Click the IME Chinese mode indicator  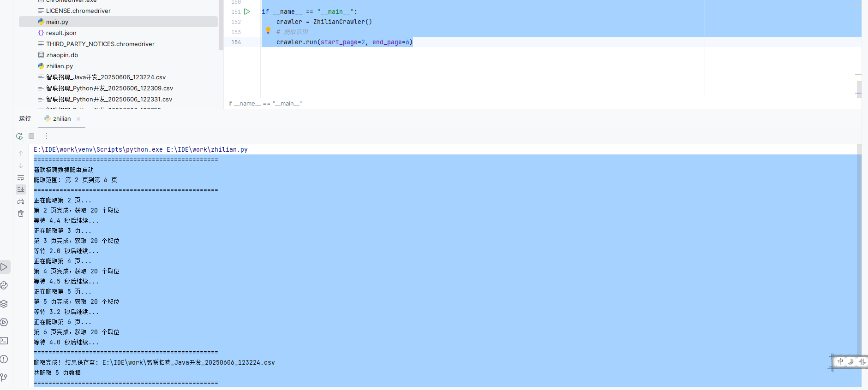(840, 362)
